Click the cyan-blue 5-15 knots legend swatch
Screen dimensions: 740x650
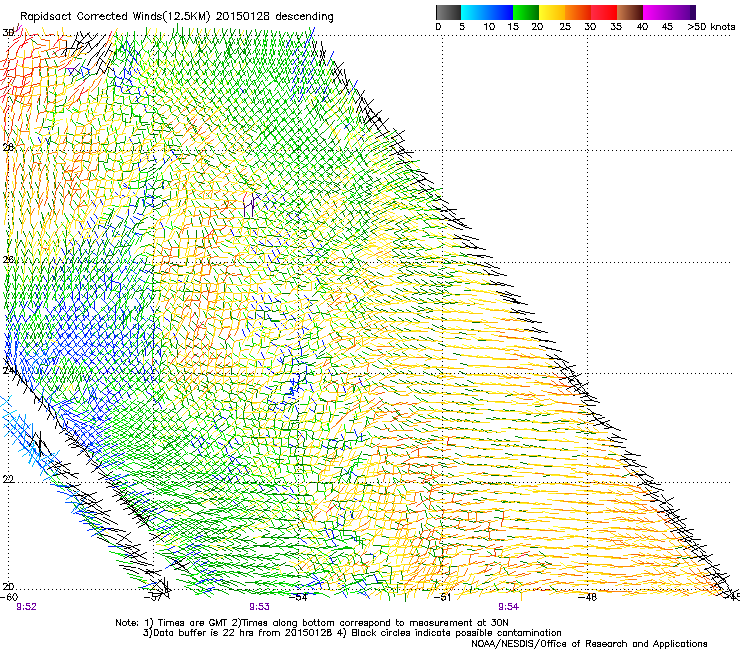(x=486, y=12)
